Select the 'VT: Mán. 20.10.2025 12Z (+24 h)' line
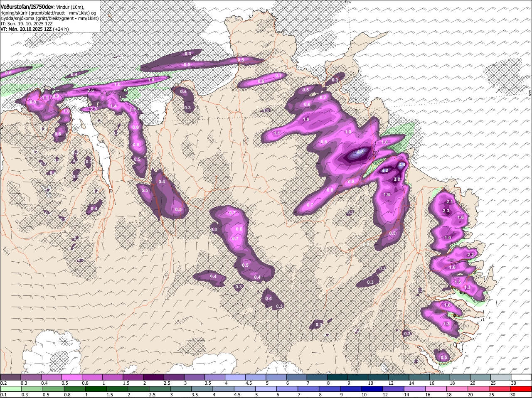The image size is (532, 398). pos(35,29)
